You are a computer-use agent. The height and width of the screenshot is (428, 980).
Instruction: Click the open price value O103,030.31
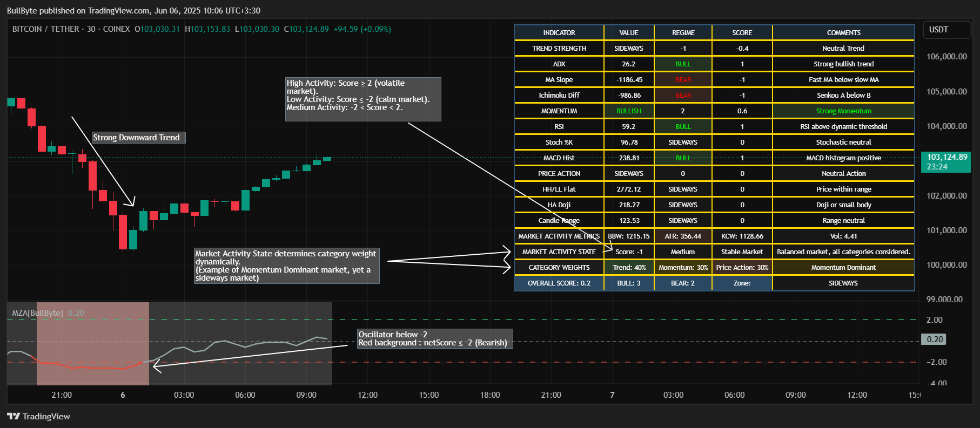[157, 29]
